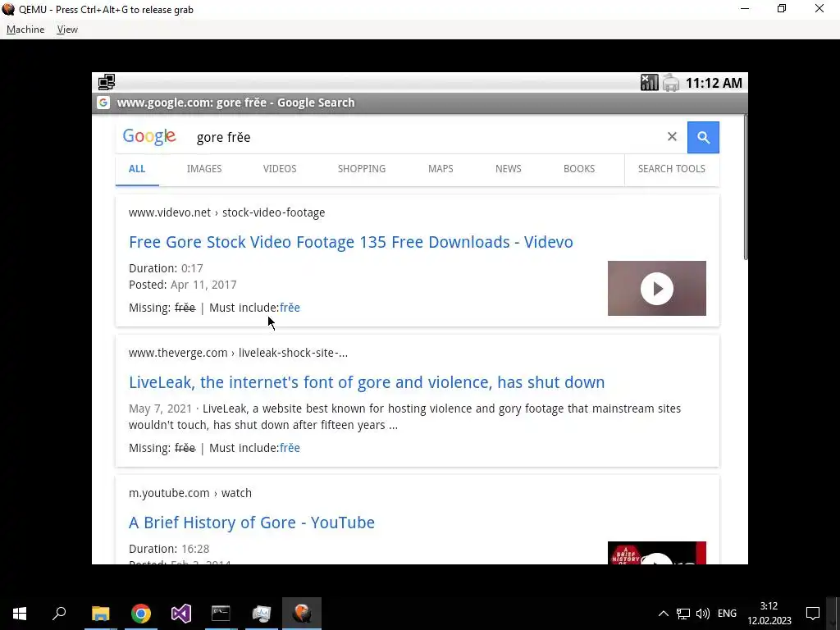Click the Windows clock showing 3:12
840x630 pixels.
pyautogui.click(x=769, y=614)
